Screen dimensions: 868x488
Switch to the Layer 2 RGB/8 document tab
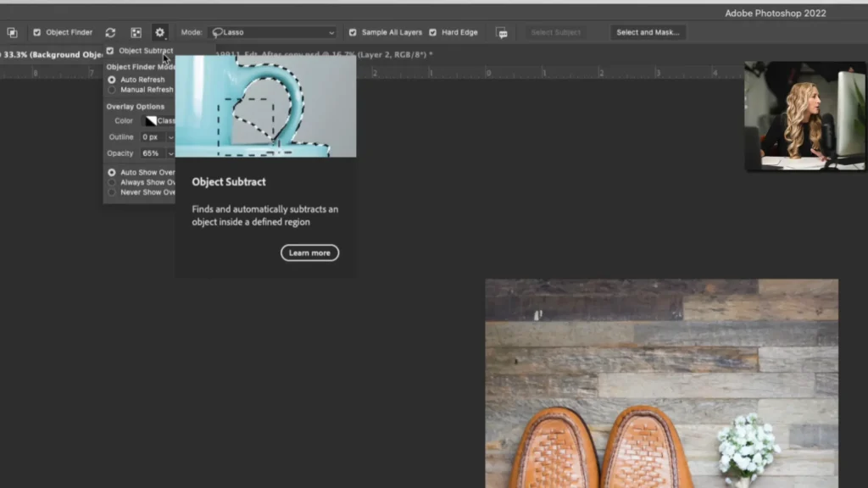324,55
